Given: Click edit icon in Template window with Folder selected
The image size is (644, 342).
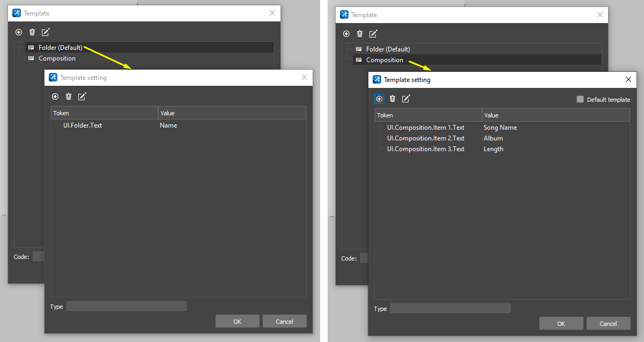Looking at the screenshot, I should [x=46, y=33].
